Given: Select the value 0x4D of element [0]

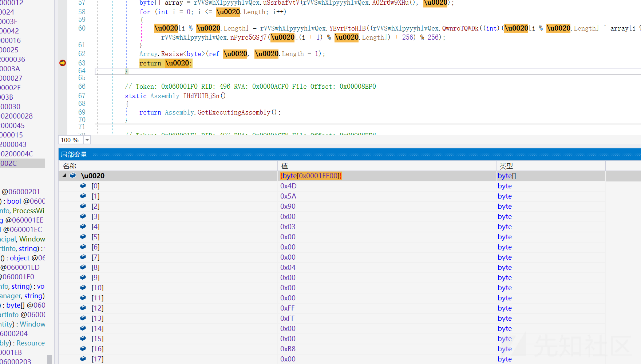Looking at the screenshot, I should (288, 186).
